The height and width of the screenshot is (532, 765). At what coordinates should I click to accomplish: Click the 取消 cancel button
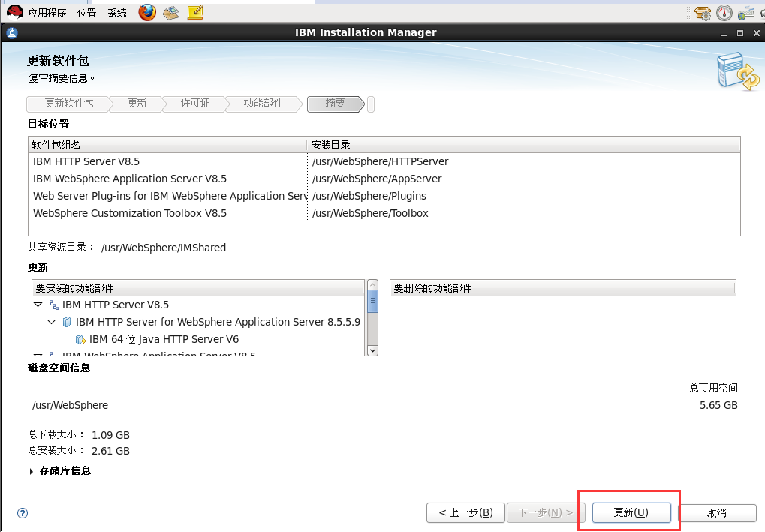(x=717, y=513)
